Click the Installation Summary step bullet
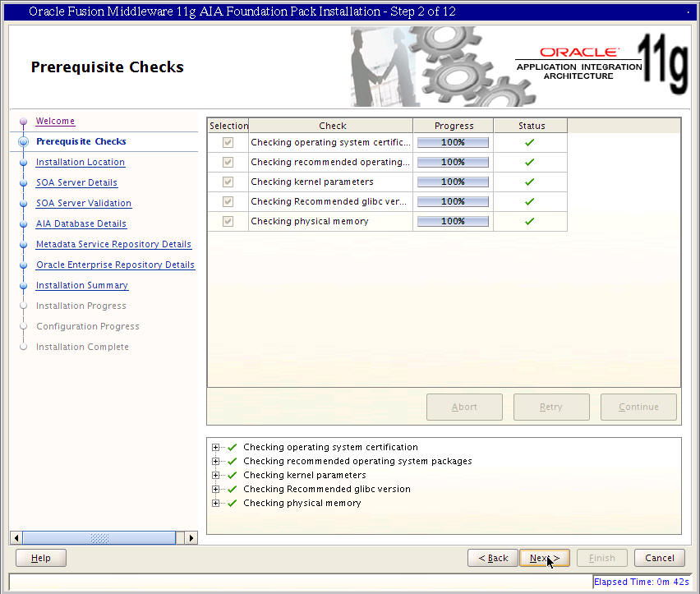The image size is (700, 594). click(24, 286)
